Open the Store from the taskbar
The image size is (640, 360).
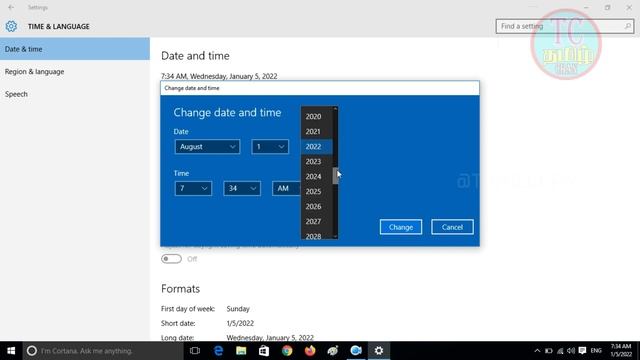click(264, 351)
